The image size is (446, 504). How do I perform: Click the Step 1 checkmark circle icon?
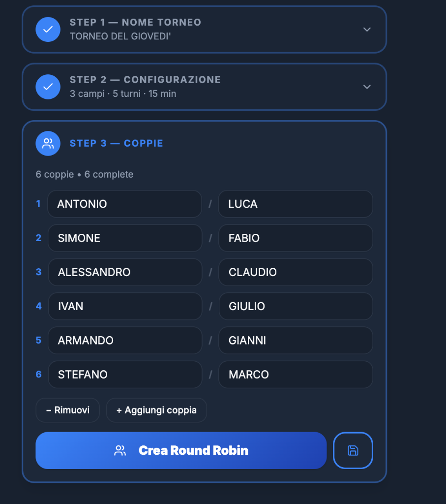[48, 29]
